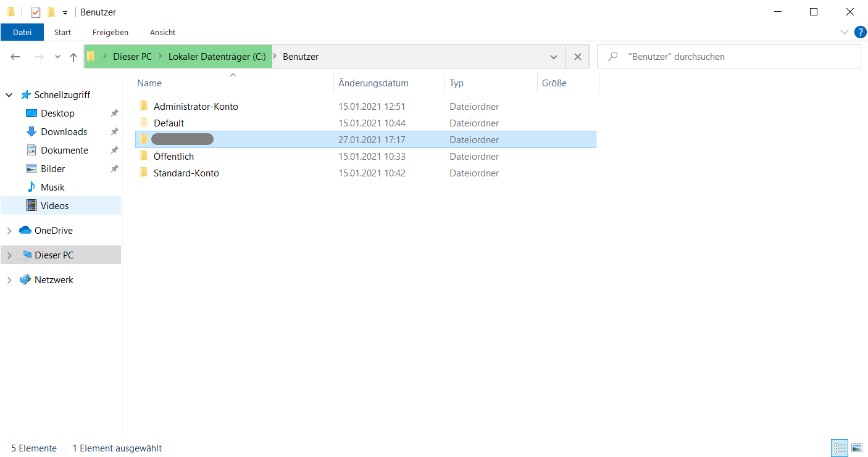Click the folder icon of Administrator-Konto
Image resolution: width=868 pixels, height=457 pixels.
[144, 106]
